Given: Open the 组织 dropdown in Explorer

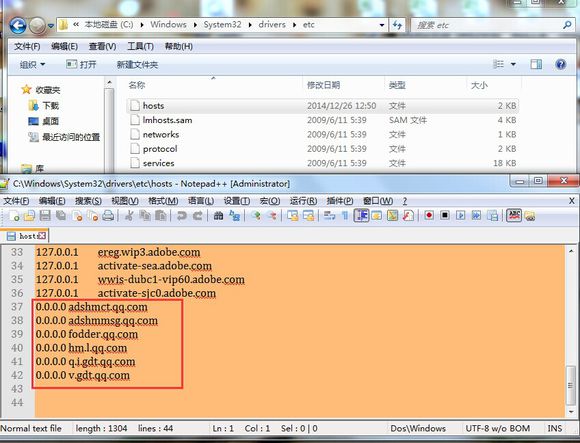Looking at the screenshot, I should pos(32,65).
